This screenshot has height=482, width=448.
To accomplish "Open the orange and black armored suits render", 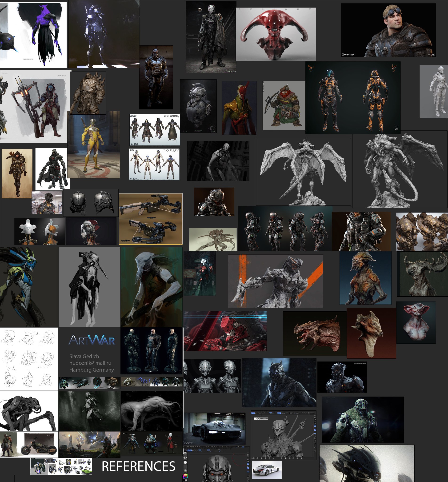I will click(353, 98).
